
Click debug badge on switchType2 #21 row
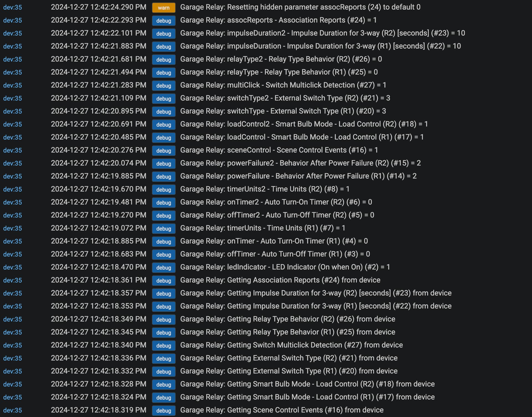[163, 99]
